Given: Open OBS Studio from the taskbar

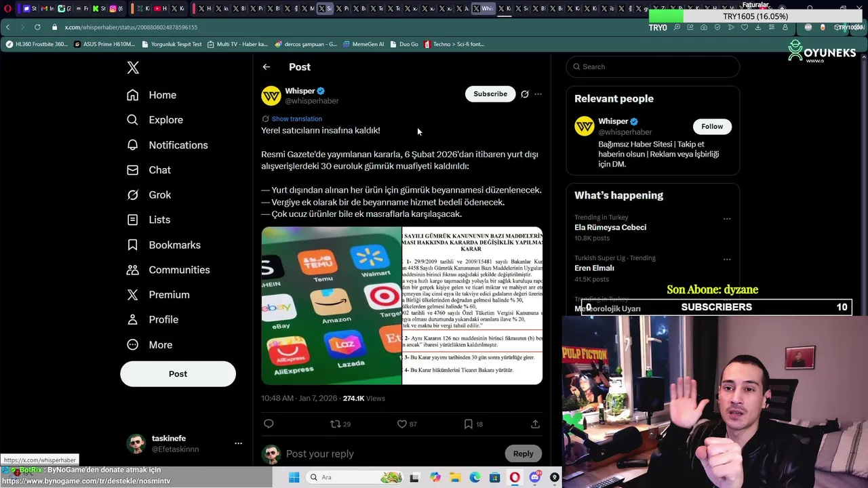Looking at the screenshot, I should (555, 477).
